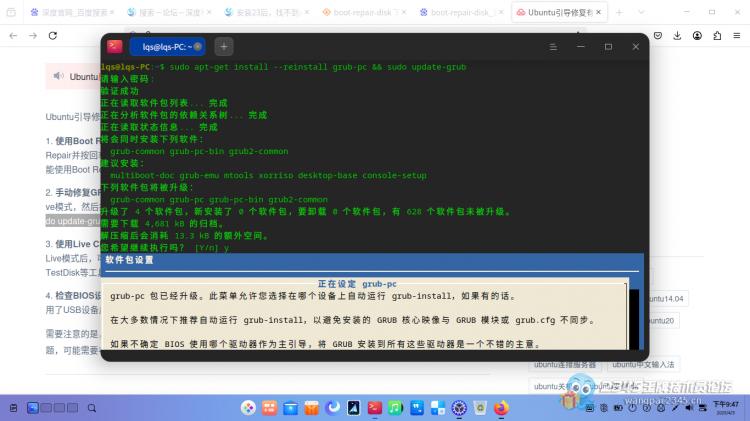750x421 pixels.
Task: Close the first boot-repair-disk tab
Action: [x=404, y=12]
